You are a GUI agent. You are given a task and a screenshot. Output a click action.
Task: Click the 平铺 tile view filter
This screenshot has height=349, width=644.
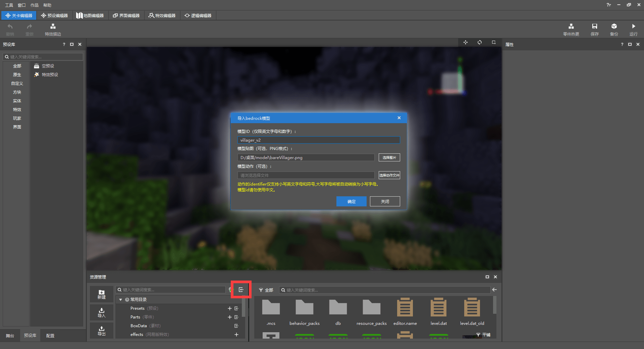pos(483,335)
